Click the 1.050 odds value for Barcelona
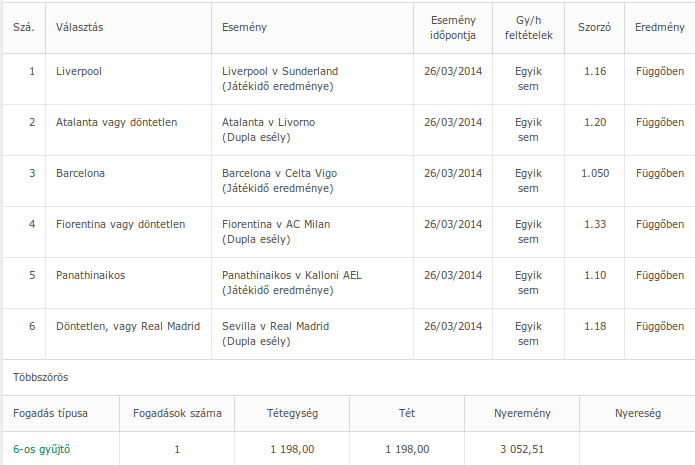 tap(594, 173)
